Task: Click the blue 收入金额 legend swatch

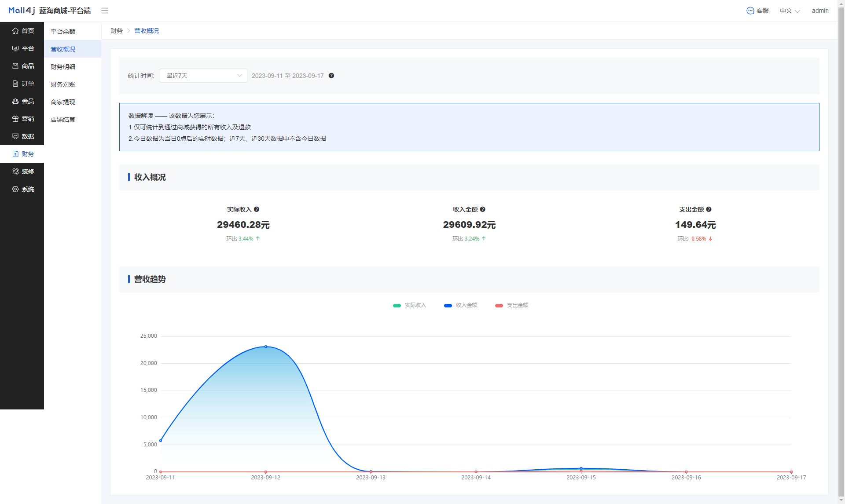Action: [x=448, y=306]
